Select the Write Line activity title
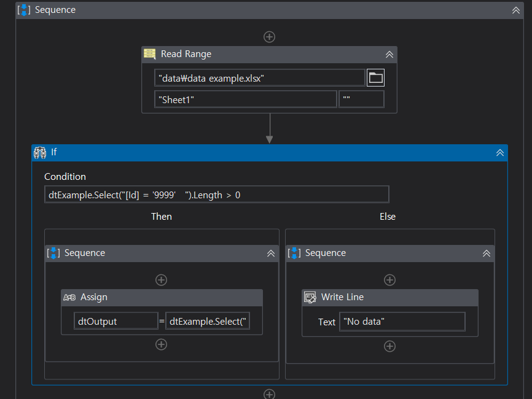 pyautogui.click(x=342, y=297)
